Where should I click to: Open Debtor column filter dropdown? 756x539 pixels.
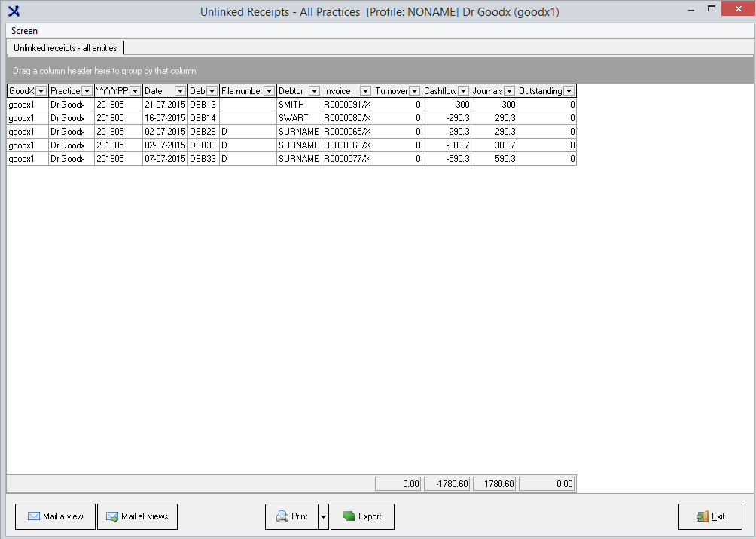click(x=314, y=90)
